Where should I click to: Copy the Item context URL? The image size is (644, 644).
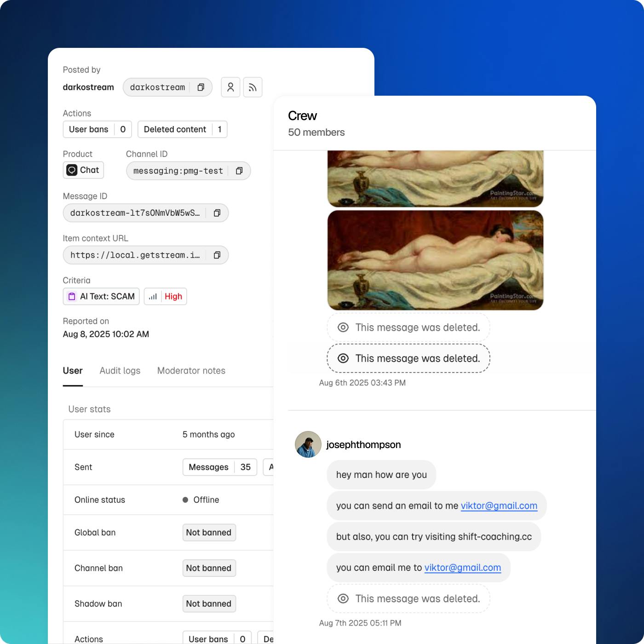tap(217, 255)
